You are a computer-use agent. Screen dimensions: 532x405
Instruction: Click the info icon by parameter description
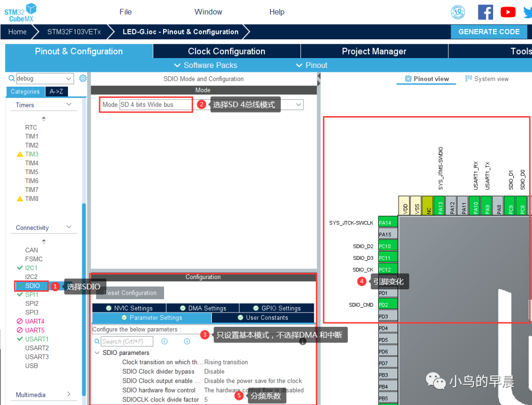coord(302,342)
